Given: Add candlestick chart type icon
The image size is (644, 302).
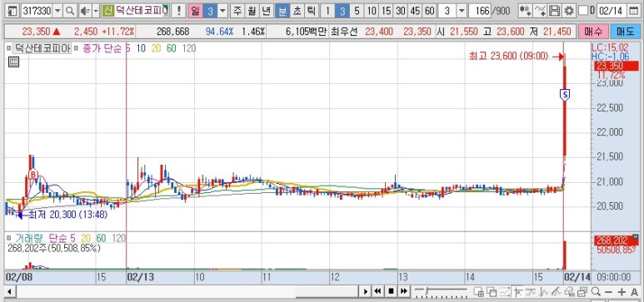Looking at the screenshot, I should click(x=525, y=11).
